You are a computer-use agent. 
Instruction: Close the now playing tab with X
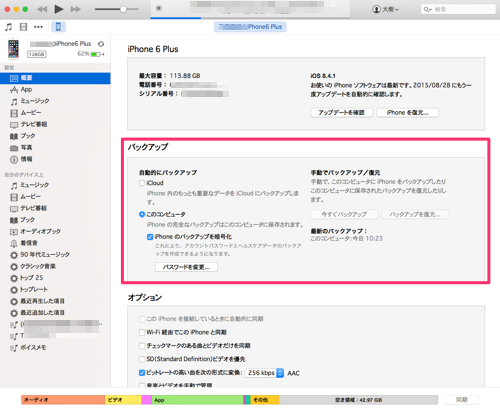(x=159, y=8)
